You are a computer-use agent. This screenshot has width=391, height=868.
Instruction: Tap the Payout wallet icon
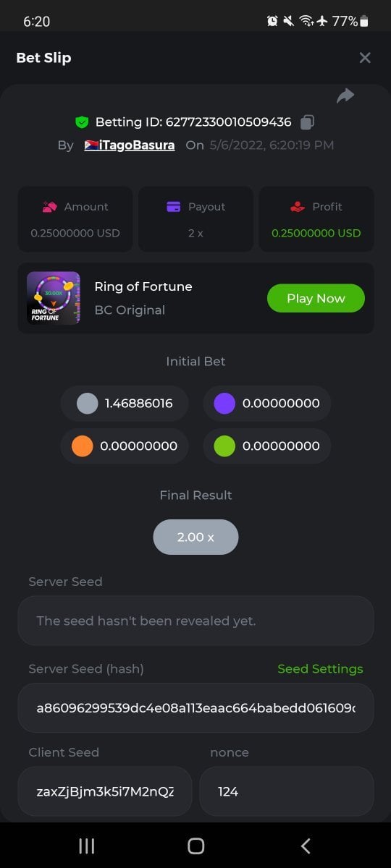(174, 207)
